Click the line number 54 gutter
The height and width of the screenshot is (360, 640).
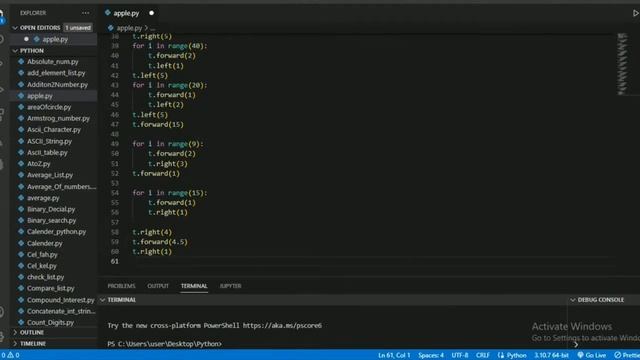click(x=115, y=193)
